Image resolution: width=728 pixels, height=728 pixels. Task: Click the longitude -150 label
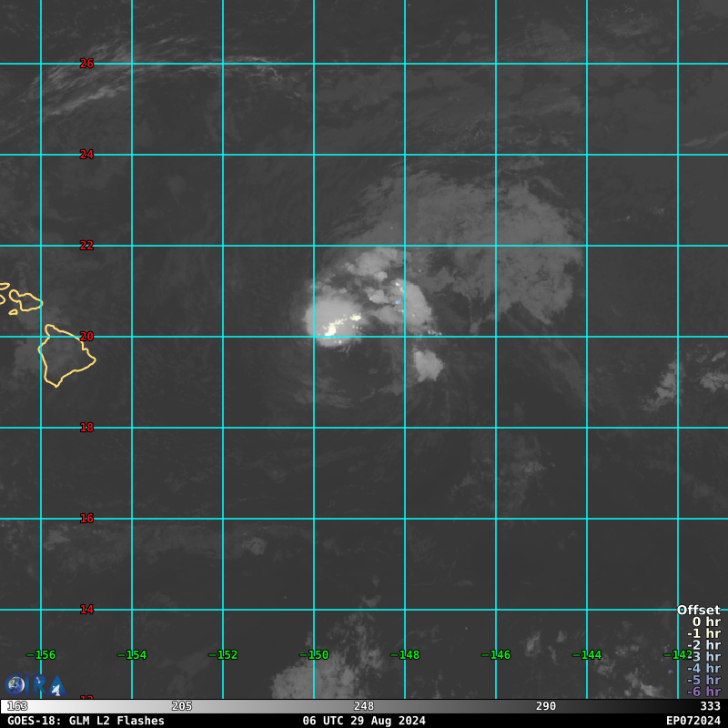coord(314,655)
